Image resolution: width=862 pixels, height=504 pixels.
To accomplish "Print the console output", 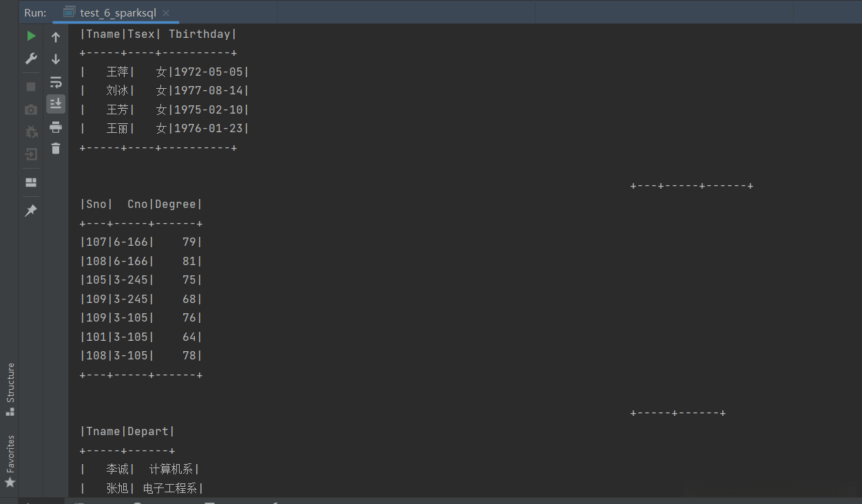I will pos(56,127).
